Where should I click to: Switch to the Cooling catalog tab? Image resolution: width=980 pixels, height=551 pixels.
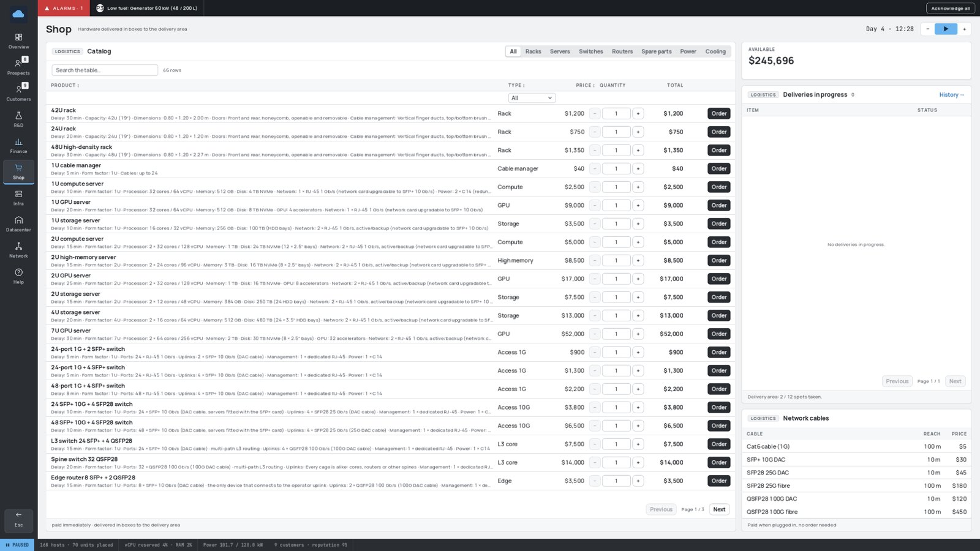click(x=715, y=51)
